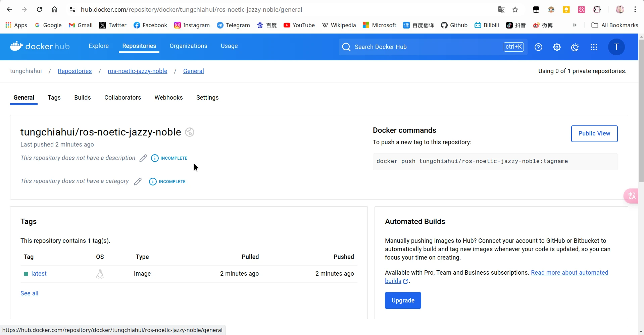The image size is (644, 335).
Task: Open the See all tags link
Action: click(30, 293)
